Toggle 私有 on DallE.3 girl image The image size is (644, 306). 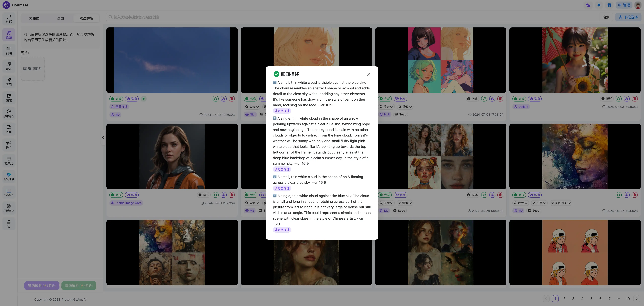[535, 99]
